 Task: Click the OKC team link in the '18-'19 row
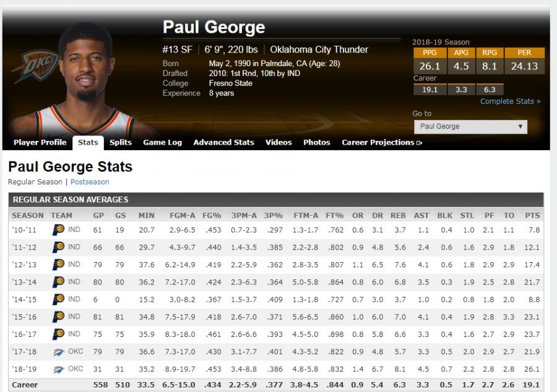coord(76,369)
